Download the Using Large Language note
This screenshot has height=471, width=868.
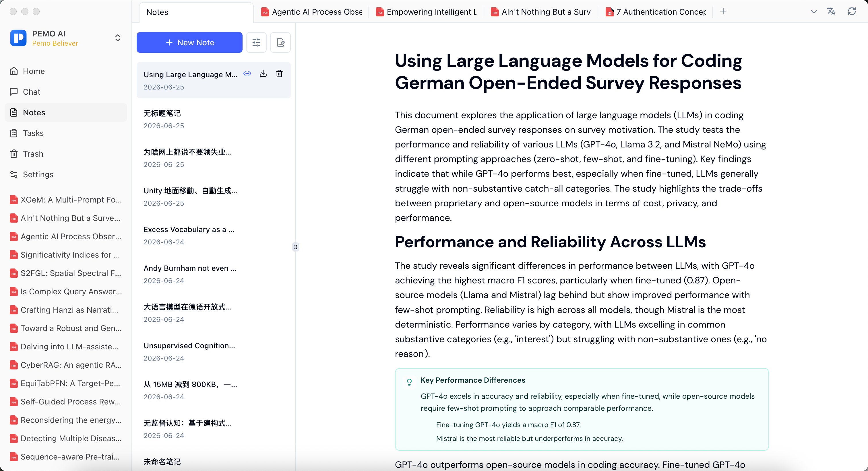(x=263, y=73)
